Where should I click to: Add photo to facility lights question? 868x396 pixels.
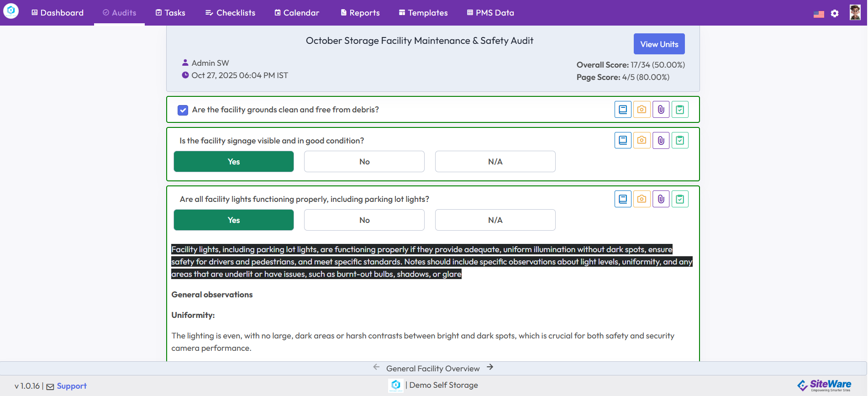(642, 199)
